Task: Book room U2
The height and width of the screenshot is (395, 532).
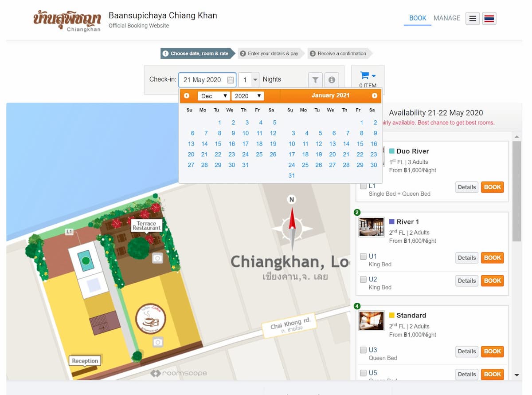Action: [x=492, y=281]
